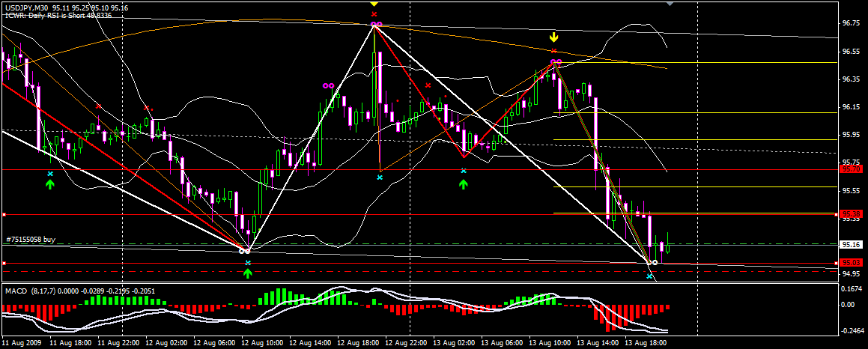Image resolution: width=868 pixels, height=349 pixels.
Task: Click the green up arrow below 12 Aug 10:00 low
Action: click(x=248, y=273)
